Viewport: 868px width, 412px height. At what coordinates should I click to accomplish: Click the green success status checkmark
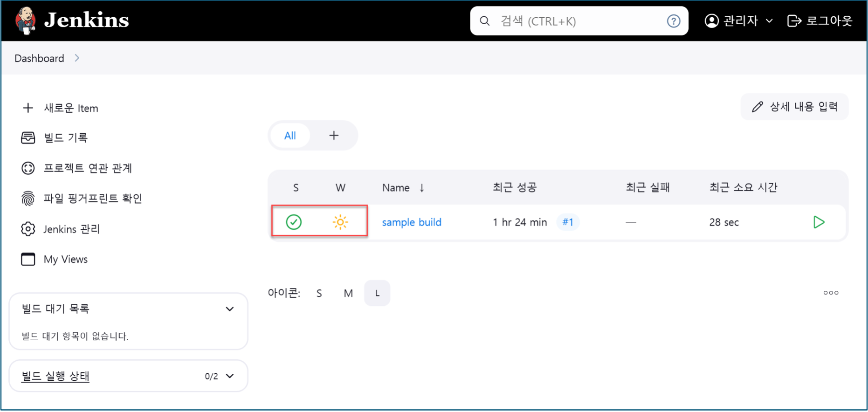pyautogui.click(x=294, y=222)
